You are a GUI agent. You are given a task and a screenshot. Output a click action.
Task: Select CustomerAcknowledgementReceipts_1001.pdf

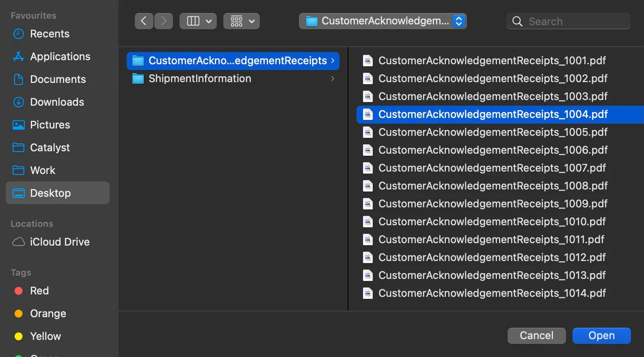500,61
